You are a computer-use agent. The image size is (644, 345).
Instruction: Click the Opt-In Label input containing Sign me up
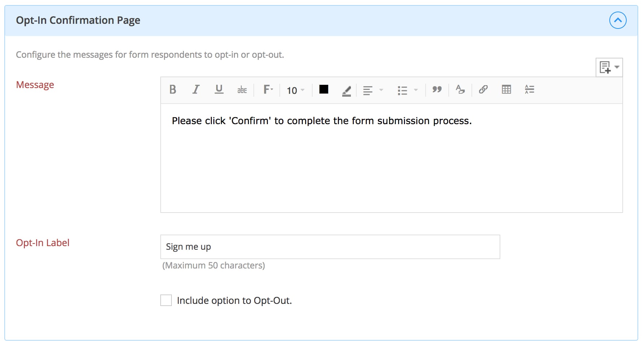(x=330, y=247)
